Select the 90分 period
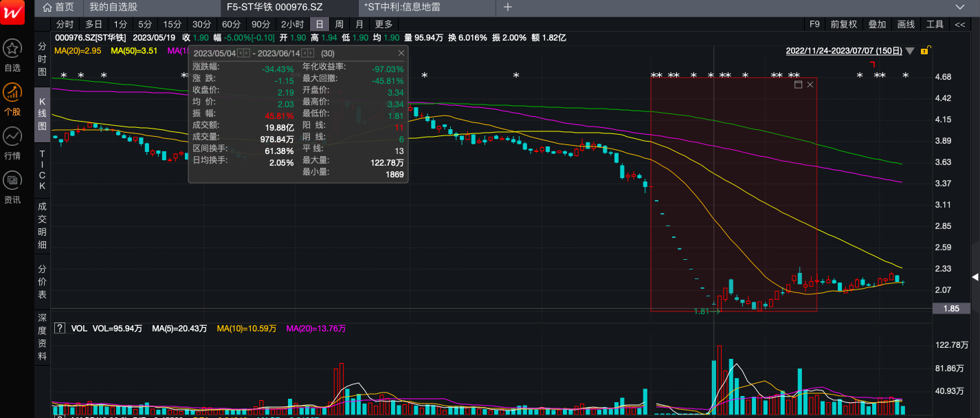 coord(260,24)
